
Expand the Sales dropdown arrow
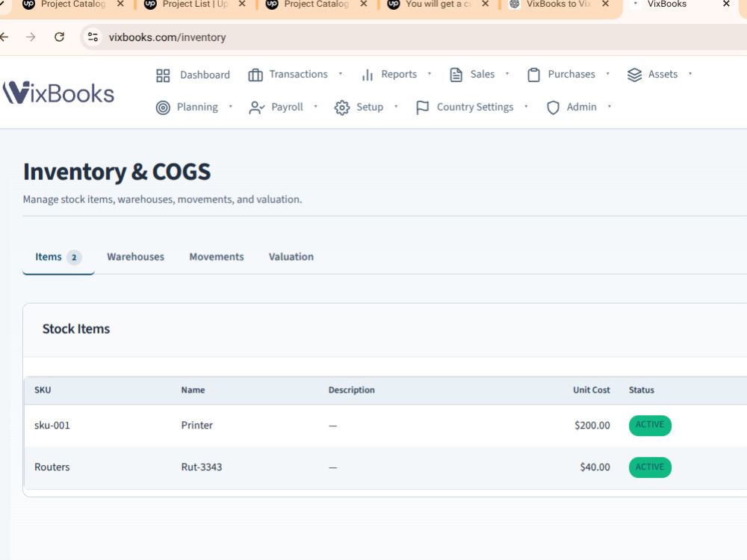coord(507,74)
